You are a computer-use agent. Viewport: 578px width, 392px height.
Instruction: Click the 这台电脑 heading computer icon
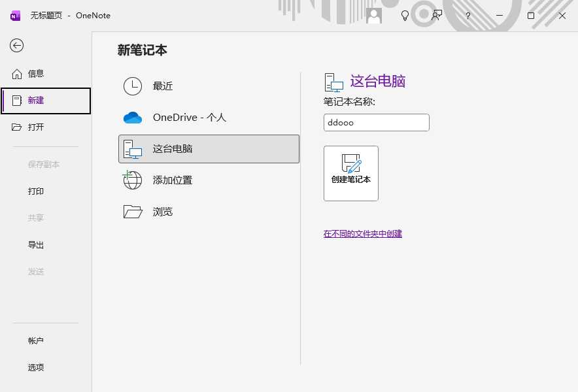coord(334,82)
